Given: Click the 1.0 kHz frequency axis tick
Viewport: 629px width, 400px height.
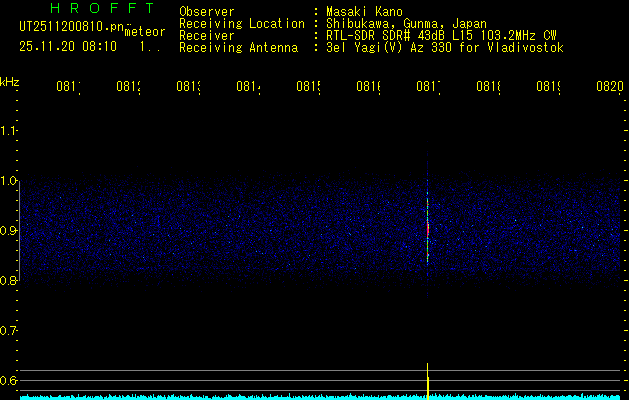Looking at the screenshot, I should tap(9, 181).
